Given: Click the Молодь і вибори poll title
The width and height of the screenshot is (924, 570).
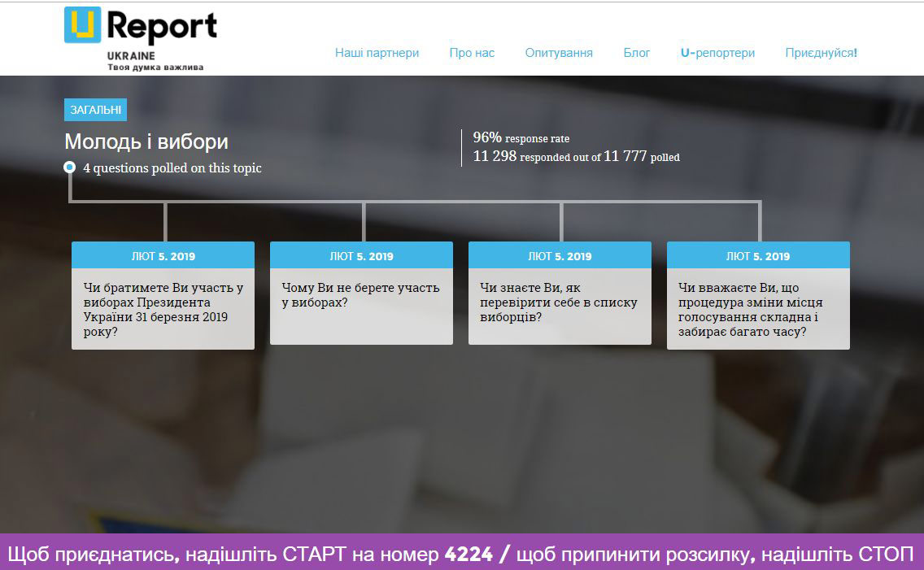Looking at the screenshot, I should [146, 142].
